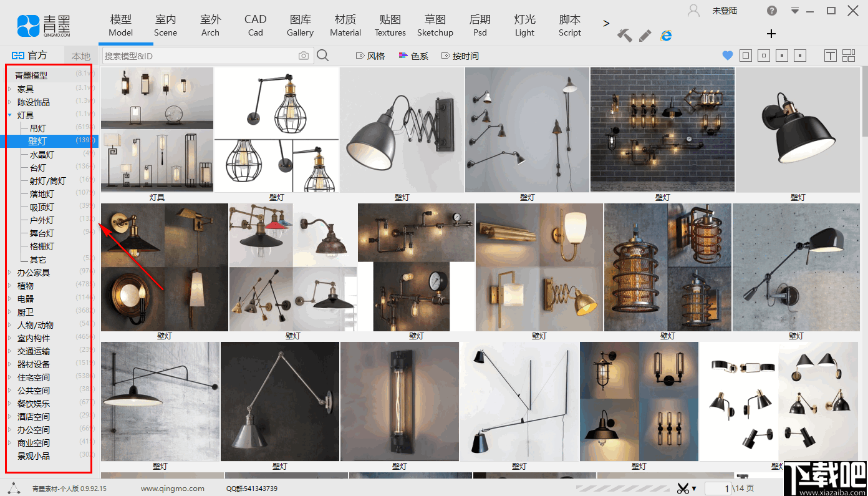
Task: Switch to the 室内 Scene tab
Action: (x=166, y=26)
